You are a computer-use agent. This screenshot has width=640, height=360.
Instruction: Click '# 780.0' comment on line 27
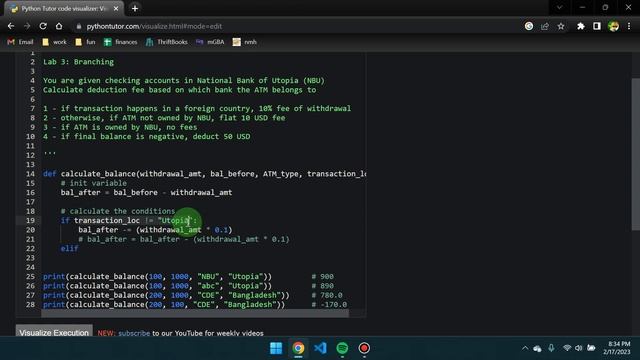(327, 295)
